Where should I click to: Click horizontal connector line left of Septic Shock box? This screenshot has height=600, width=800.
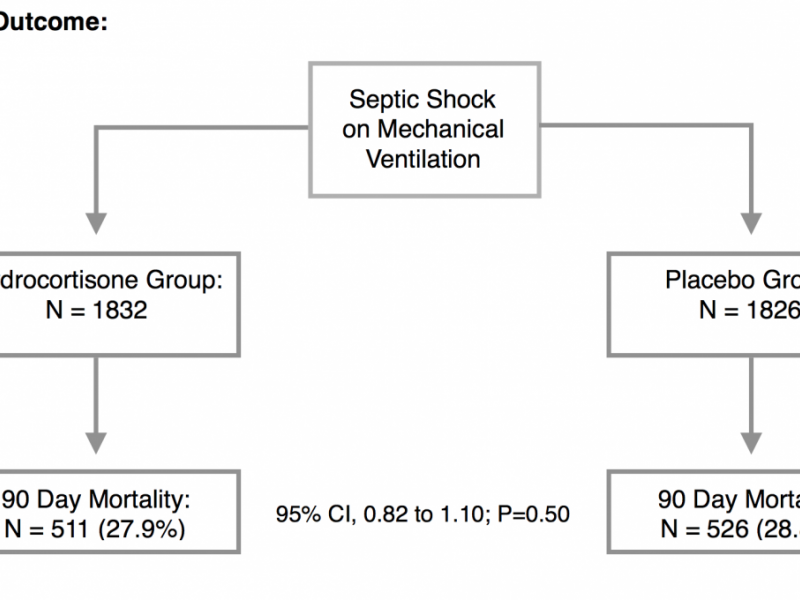pyautogui.click(x=200, y=127)
